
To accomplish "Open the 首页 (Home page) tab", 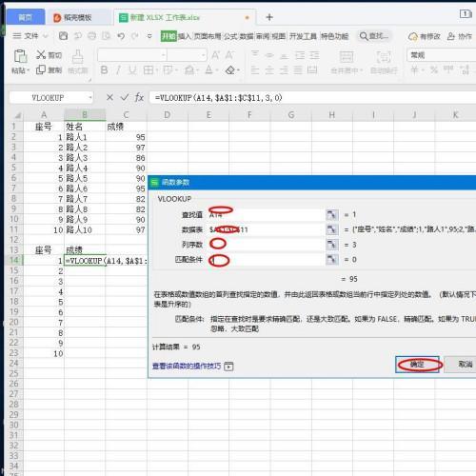I will tap(26, 17).
